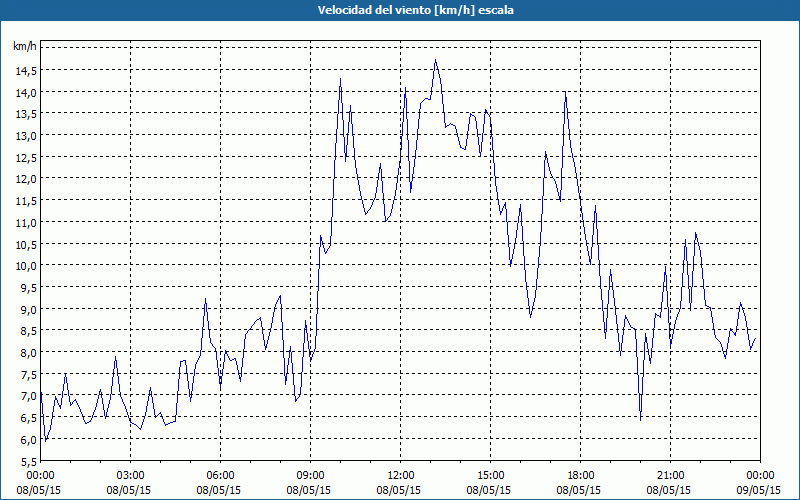800x500 pixels.
Task: Click the '14,5' y-axis value
Action: tap(26, 70)
